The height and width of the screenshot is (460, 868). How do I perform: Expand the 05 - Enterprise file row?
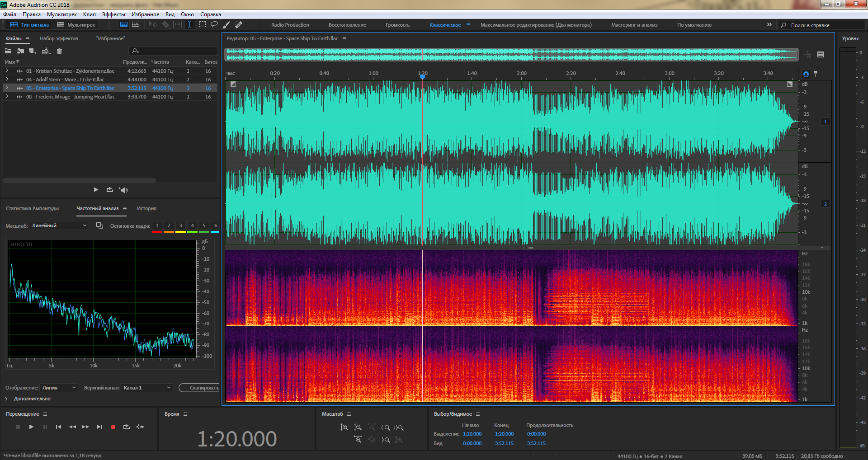pyautogui.click(x=7, y=88)
